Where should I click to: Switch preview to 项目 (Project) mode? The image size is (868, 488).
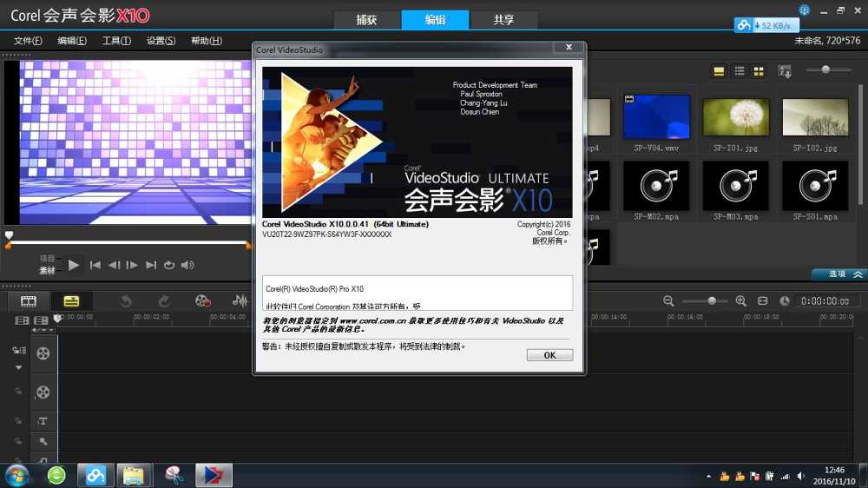(x=47, y=258)
